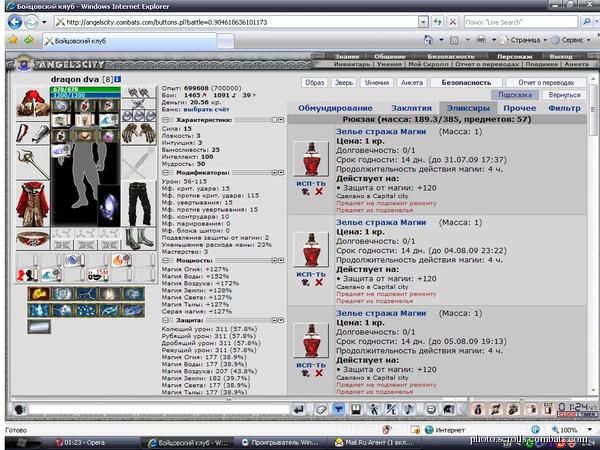Click the equipped gloves slot
600x450 pixels.
tap(139, 134)
